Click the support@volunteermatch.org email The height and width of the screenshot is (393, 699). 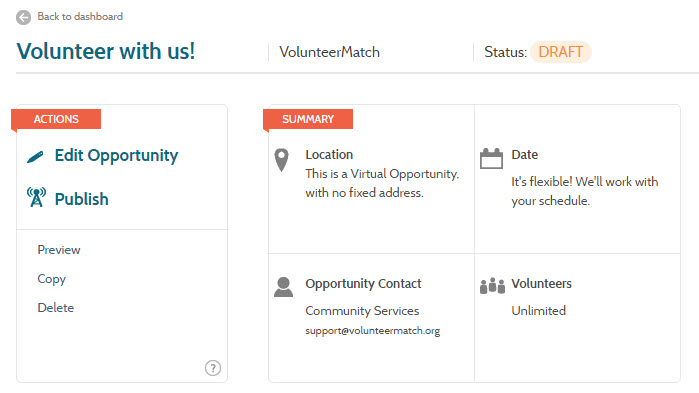coord(373,331)
